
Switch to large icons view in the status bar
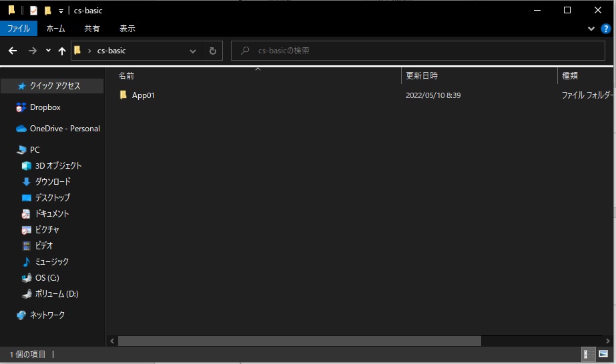[x=603, y=354]
